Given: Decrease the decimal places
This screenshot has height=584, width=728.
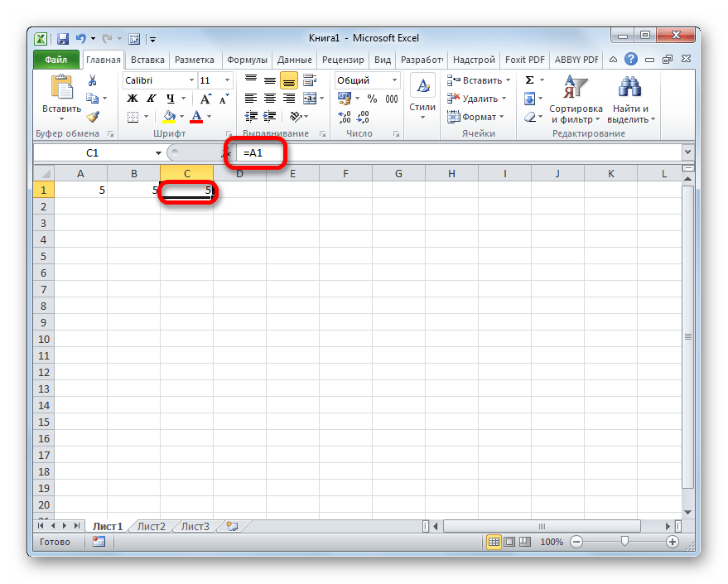Looking at the screenshot, I should coord(363,117).
